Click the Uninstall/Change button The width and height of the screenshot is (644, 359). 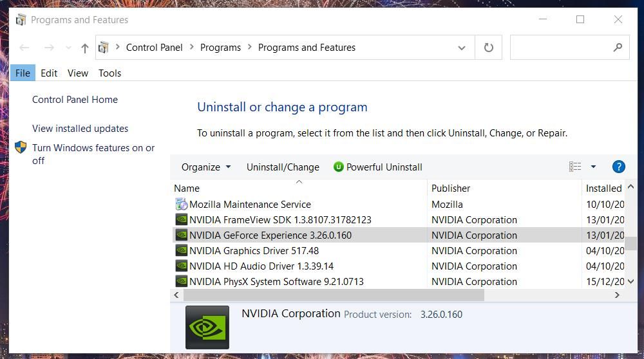pyautogui.click(x=283, y=167)
